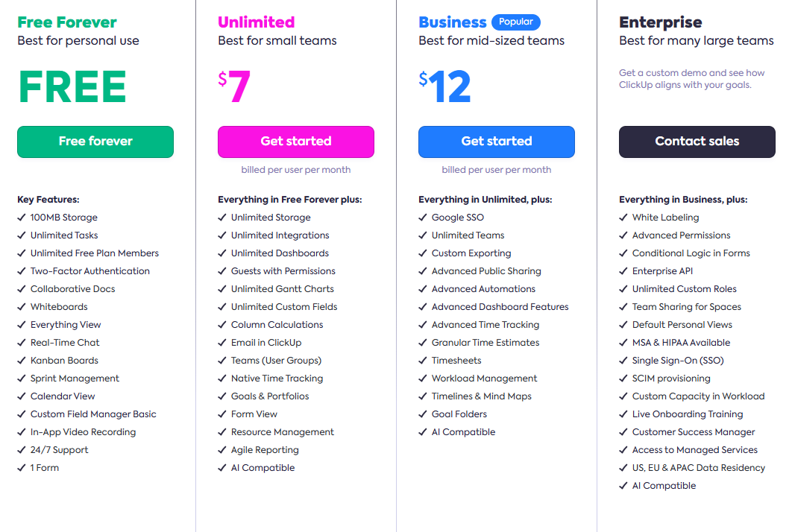The image size is (792, 532).
Task: Click the checkmark next to Unlimited Storage
Action: (x=221, y=217)
